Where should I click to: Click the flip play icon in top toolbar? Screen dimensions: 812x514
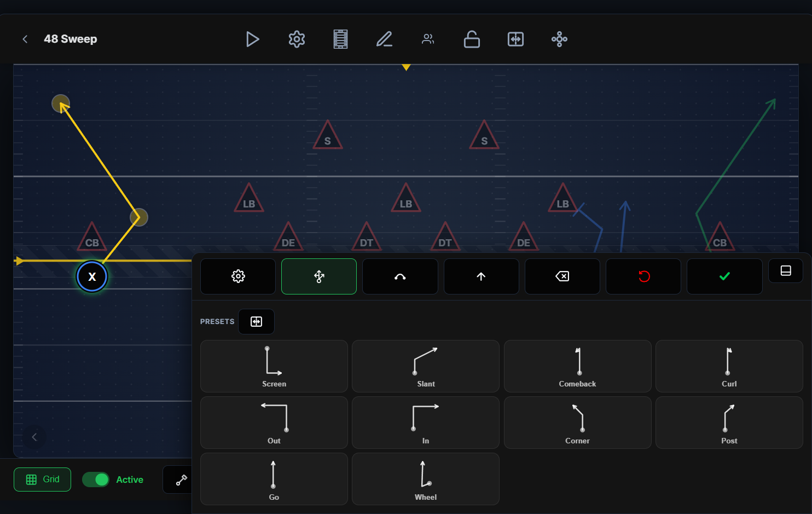(x=515, y=39)
